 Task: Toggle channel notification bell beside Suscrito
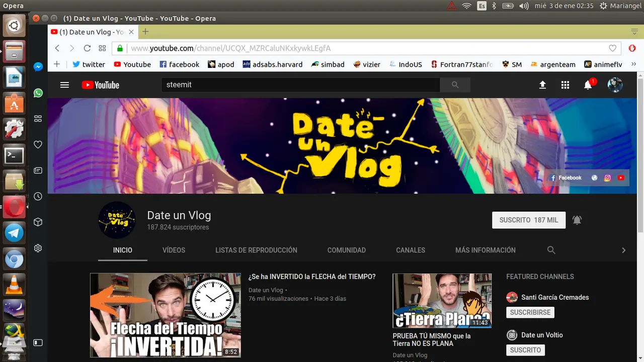tap(577, 220)
